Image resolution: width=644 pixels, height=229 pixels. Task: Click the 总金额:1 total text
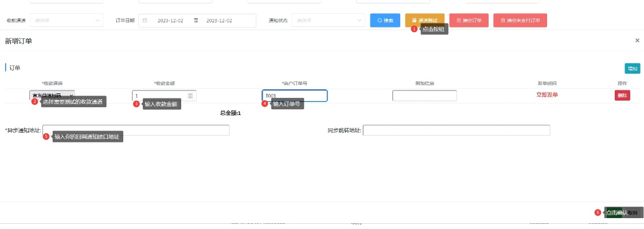click(x=231, y=113)
